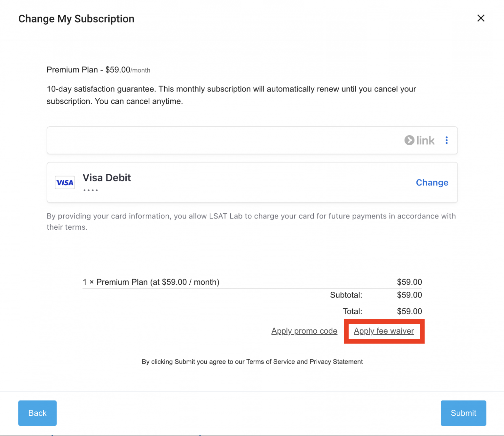Click Apply fee waiver link

click(x=384, y=331)
